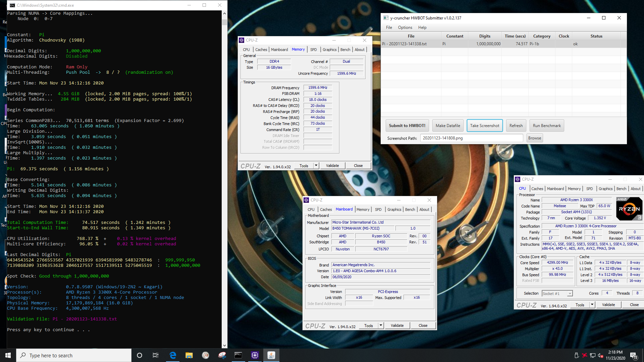Open the taskbar clock and date

(615, 355)
